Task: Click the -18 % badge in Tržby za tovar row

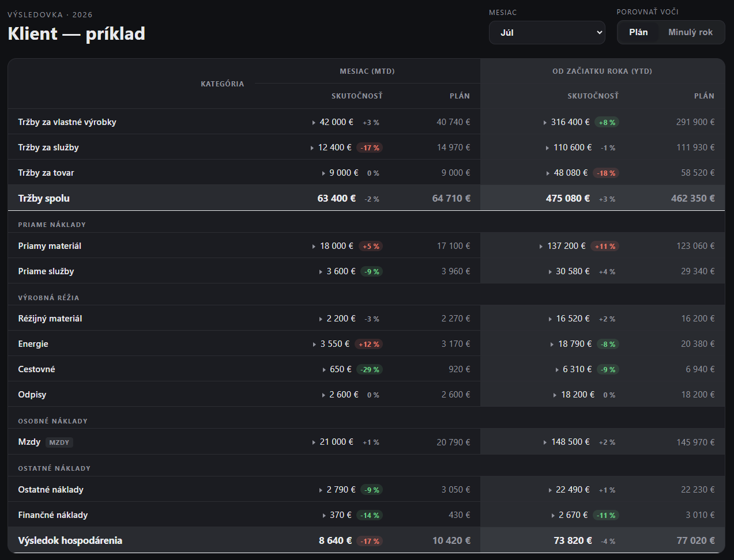Action: 605,173
